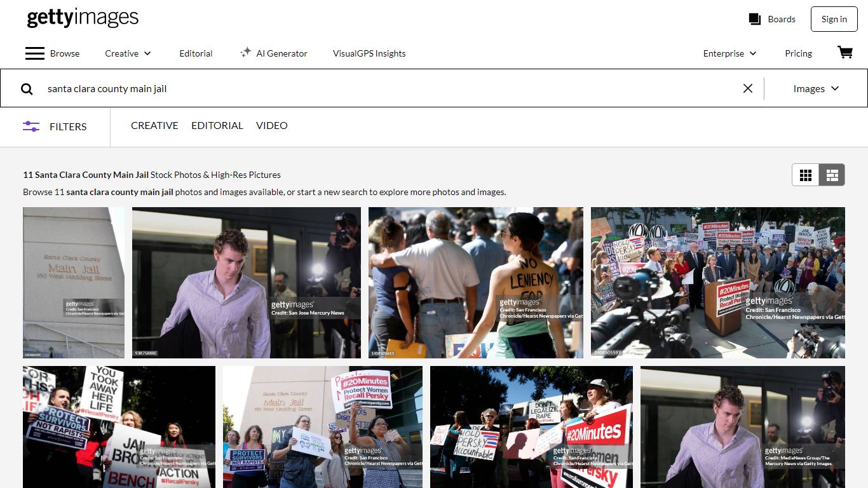Screen dimensions: 868x488
Task: Select the CREATIVE filter tab
Action: tap(154, 126)
